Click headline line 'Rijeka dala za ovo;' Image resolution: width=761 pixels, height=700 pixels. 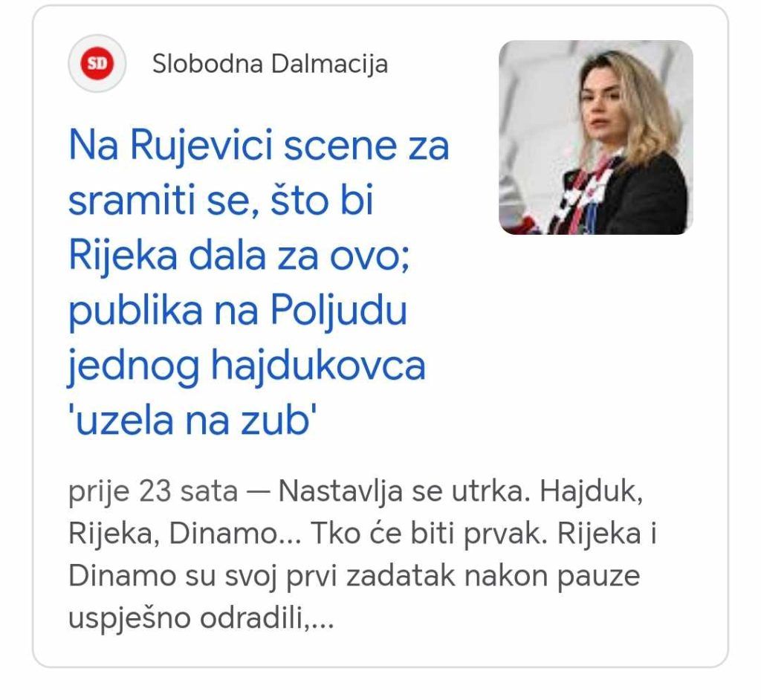(240, 256)
